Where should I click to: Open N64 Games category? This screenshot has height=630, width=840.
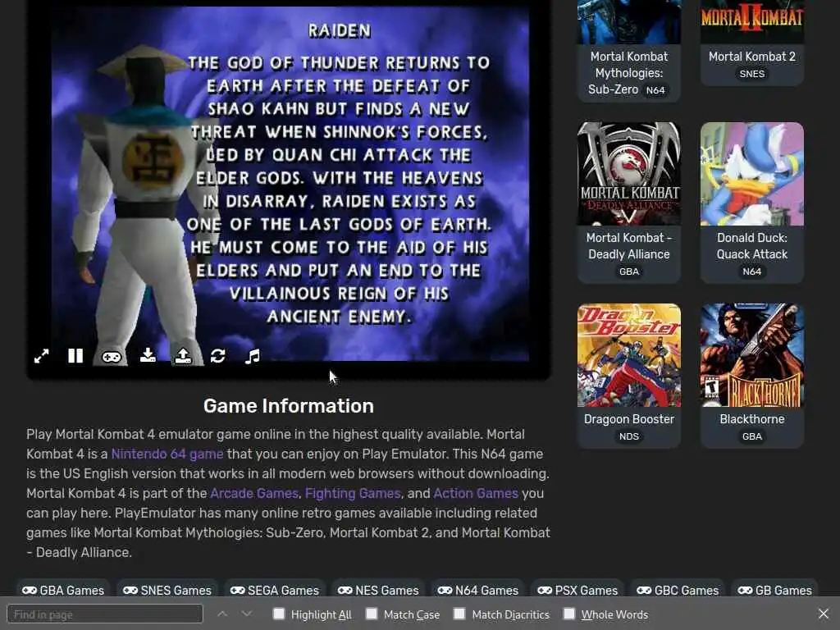coord(478,590)
